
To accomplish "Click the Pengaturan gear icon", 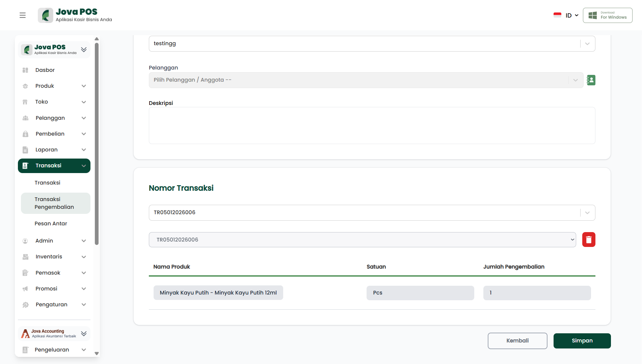I will pos(25,305).
